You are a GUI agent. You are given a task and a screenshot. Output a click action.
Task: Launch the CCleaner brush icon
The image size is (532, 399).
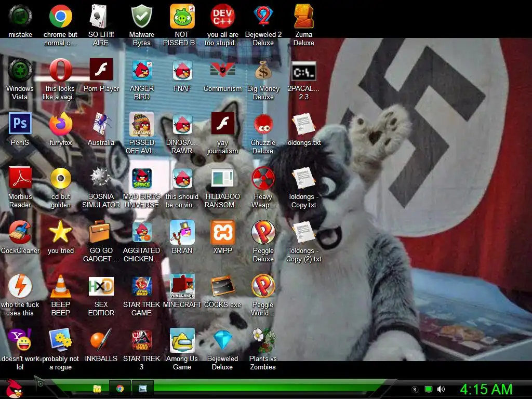[x=20, y=232]
